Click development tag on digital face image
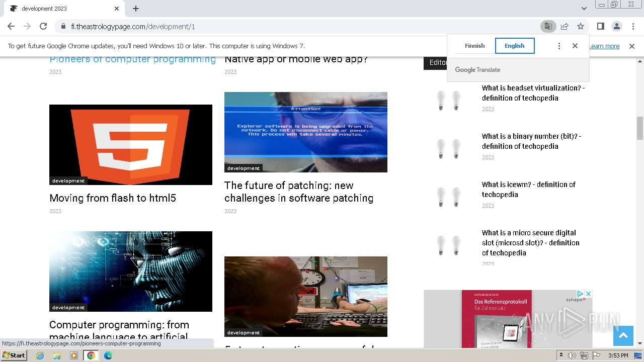This screenshot has height=362, width=644. (68, 308)
